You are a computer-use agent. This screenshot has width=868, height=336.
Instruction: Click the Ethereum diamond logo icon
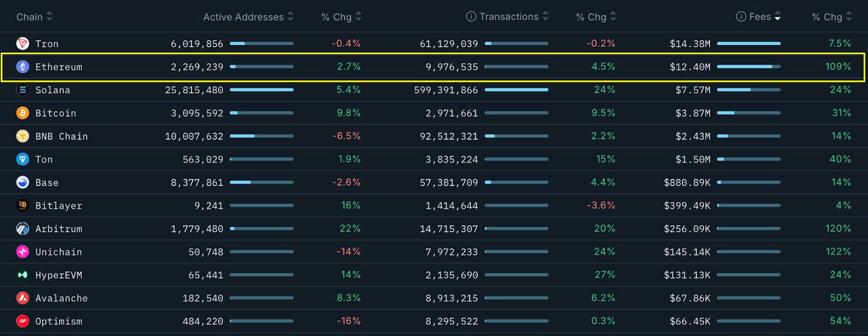pos(22,67)
